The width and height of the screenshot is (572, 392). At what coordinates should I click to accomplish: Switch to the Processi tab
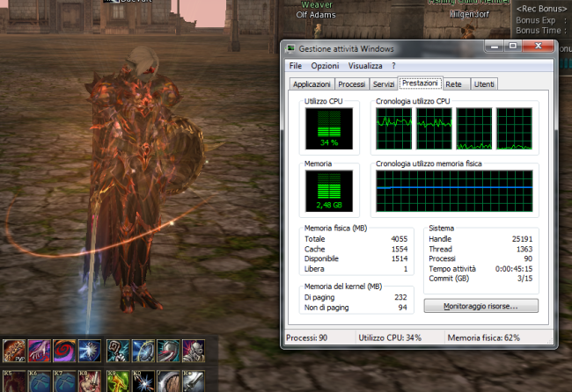pyautogui.click(x=352, y=84)
